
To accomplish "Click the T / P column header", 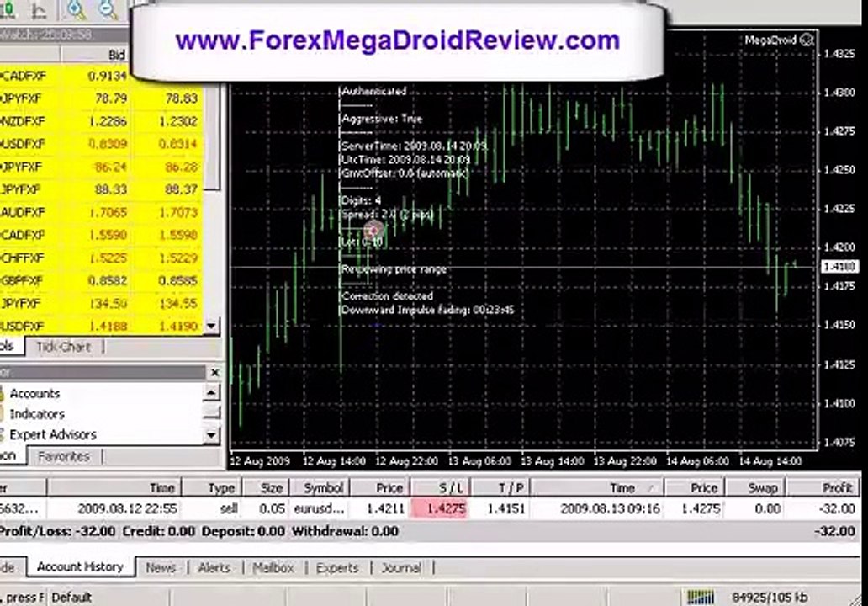I will (500, 488).
